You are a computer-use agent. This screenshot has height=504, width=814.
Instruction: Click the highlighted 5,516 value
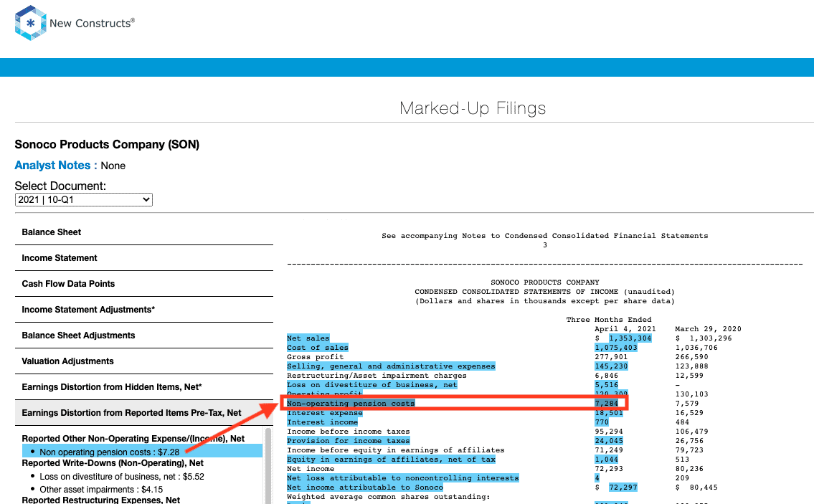[x=606, y=385]
